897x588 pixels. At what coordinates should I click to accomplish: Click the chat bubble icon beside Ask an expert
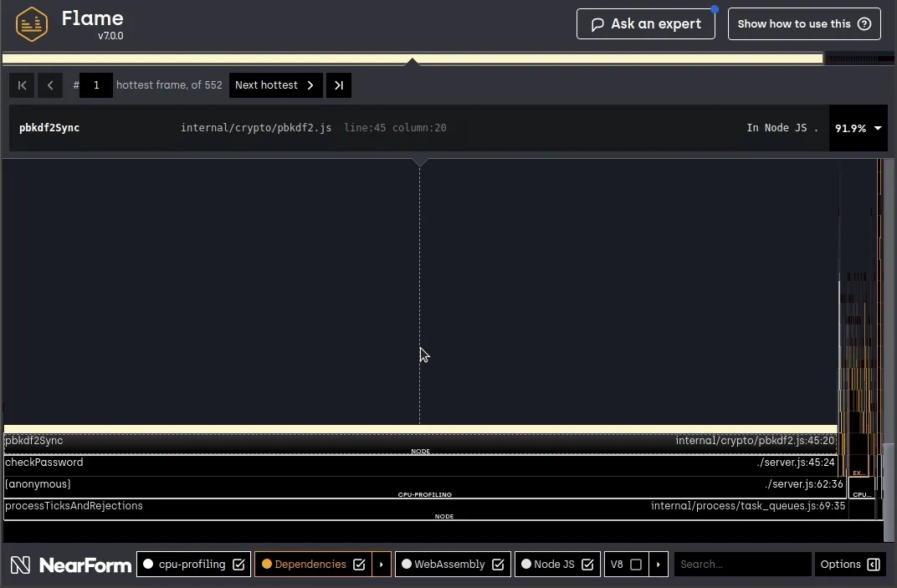point(596,23)
